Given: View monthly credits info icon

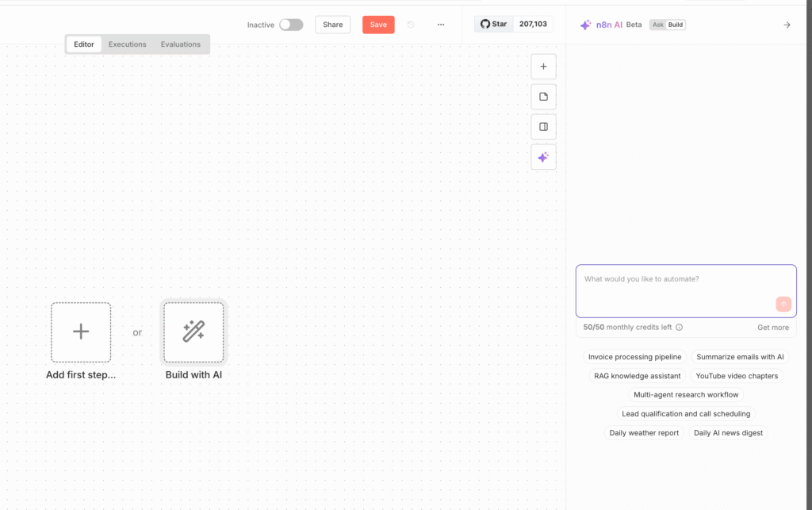Looking at the screenshot, I should [x=679, y=328].
